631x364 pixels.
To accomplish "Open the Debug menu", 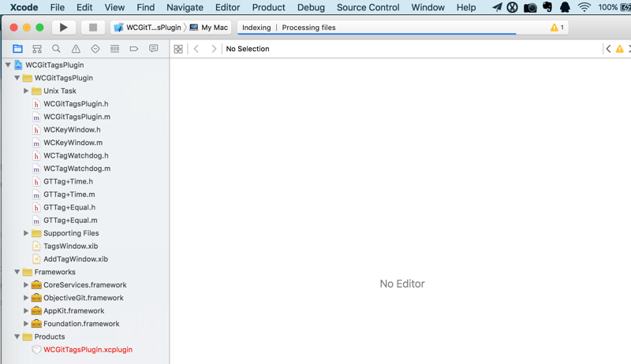I will [311, 7].
